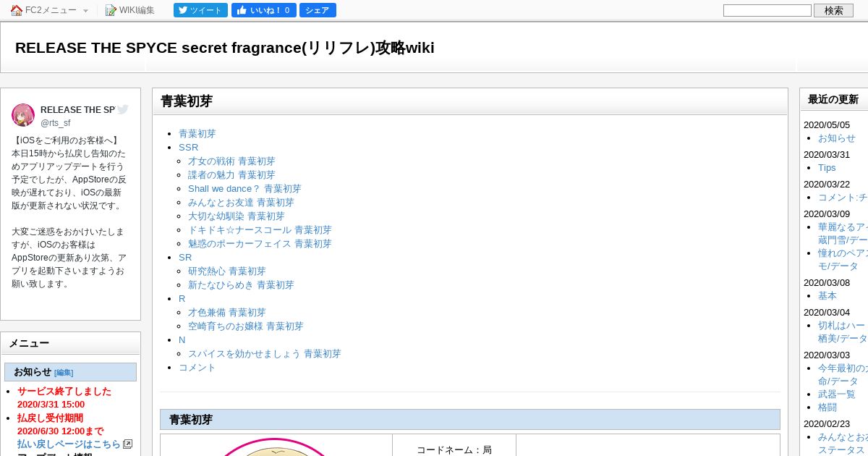This screenshot has width=868, height=456.
Task: Open スパイスを効かせましょう 青葉初芽 link
Action: [x=265, y=354]
